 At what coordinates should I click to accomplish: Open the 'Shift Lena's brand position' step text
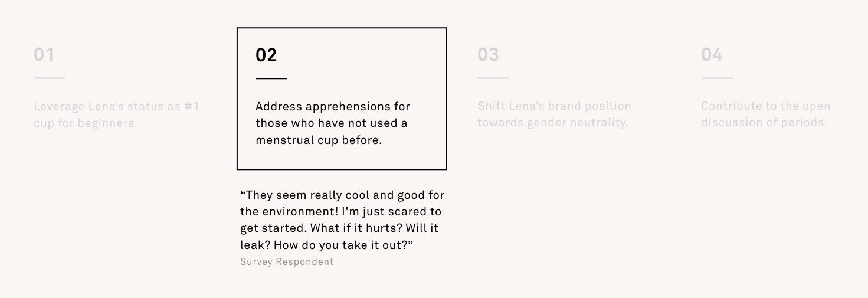tap(554, 115)
